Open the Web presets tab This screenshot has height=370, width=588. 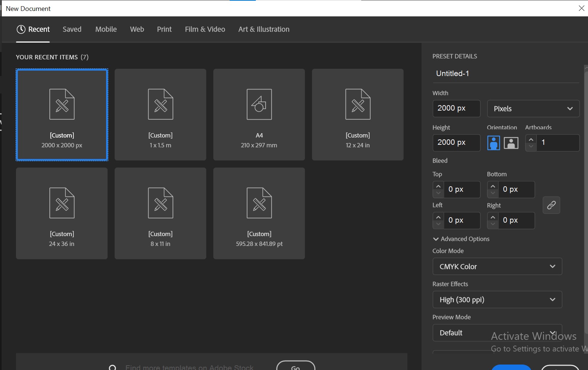click(137, 29)
